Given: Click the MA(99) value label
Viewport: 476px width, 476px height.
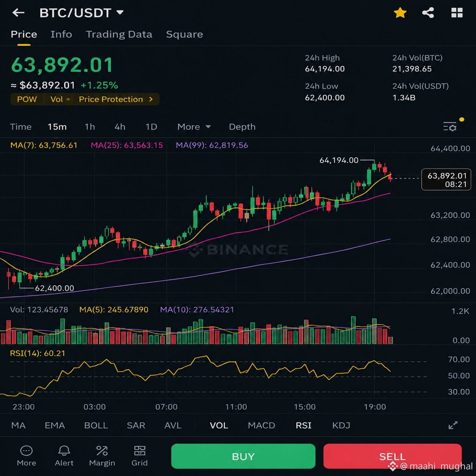Looking at the screenshot, I should [x=212, y=145].
